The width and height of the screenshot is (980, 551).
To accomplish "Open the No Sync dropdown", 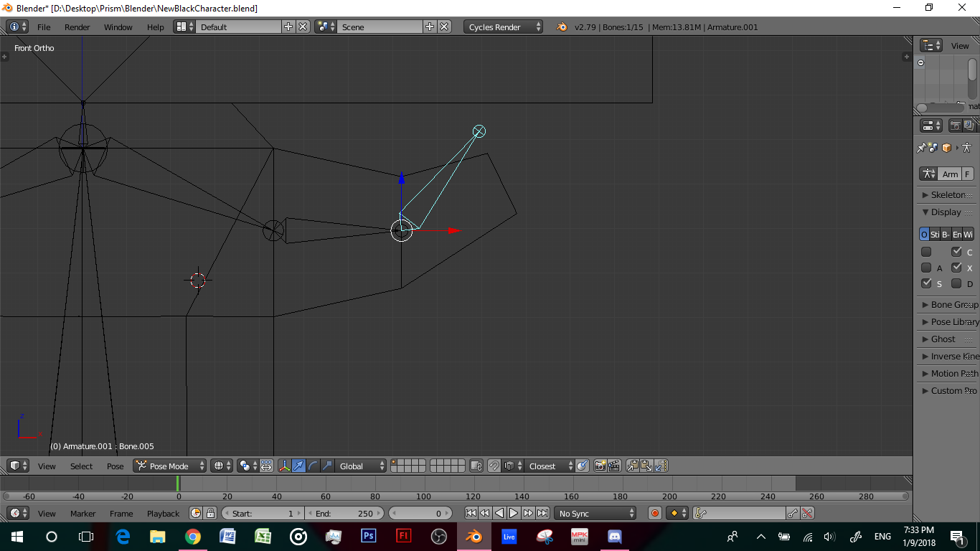I will [595, 513].
